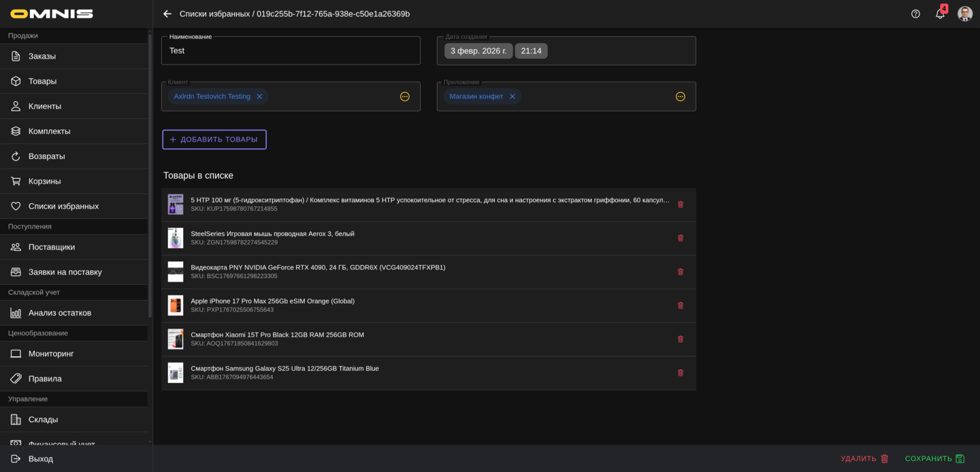
Task: Open the 21:14 time picker chip
Action: [531, 51]
